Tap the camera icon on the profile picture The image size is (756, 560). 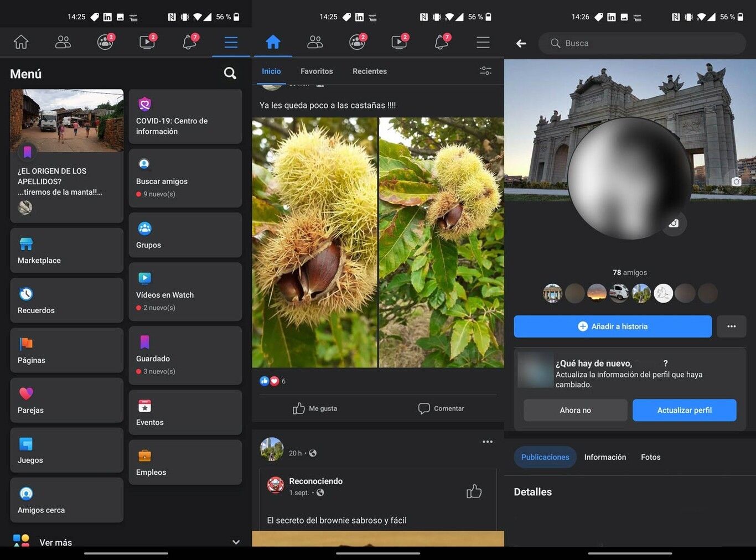point(674,224)
